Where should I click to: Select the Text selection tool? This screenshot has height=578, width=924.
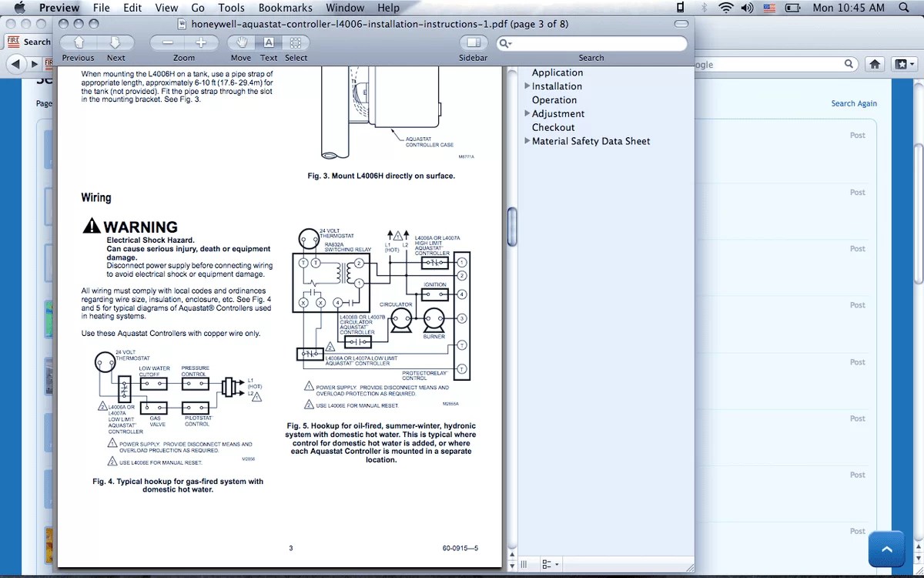(x=269, y=43)
